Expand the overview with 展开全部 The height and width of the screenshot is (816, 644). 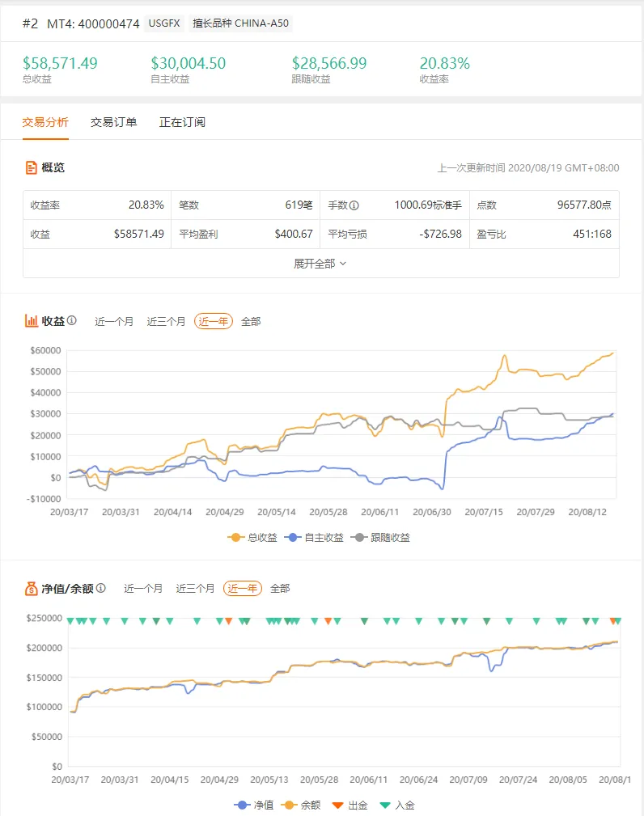click(320, 264)
